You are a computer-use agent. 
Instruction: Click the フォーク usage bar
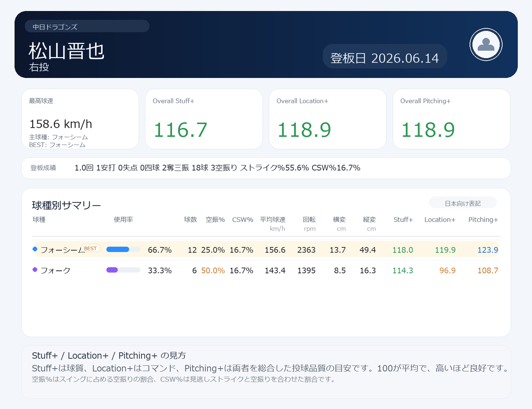[x=123, y=270]
